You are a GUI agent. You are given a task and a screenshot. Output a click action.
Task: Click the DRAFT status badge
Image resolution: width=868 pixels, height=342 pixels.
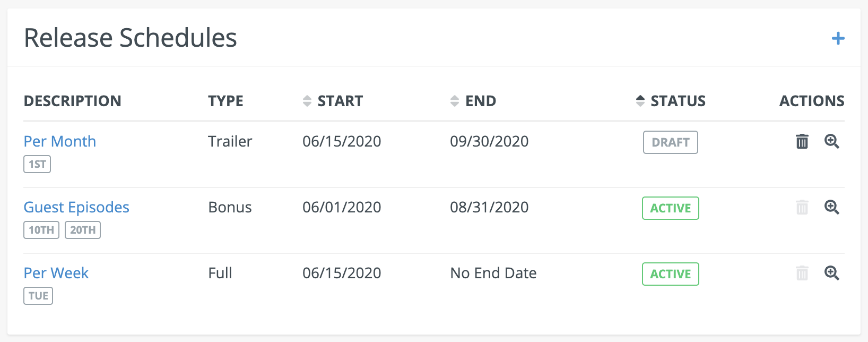tap(670, 142)
